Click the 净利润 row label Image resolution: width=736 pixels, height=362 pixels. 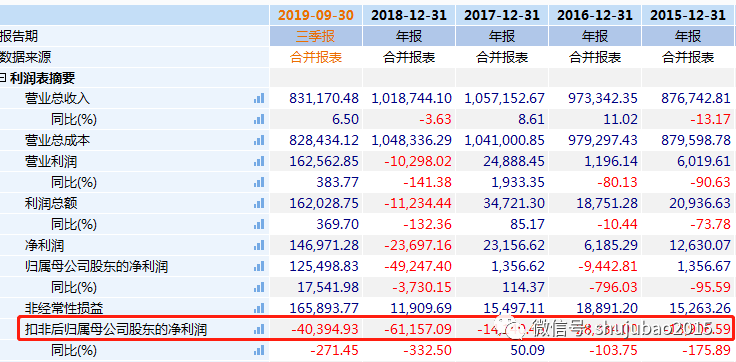[44, 245]
